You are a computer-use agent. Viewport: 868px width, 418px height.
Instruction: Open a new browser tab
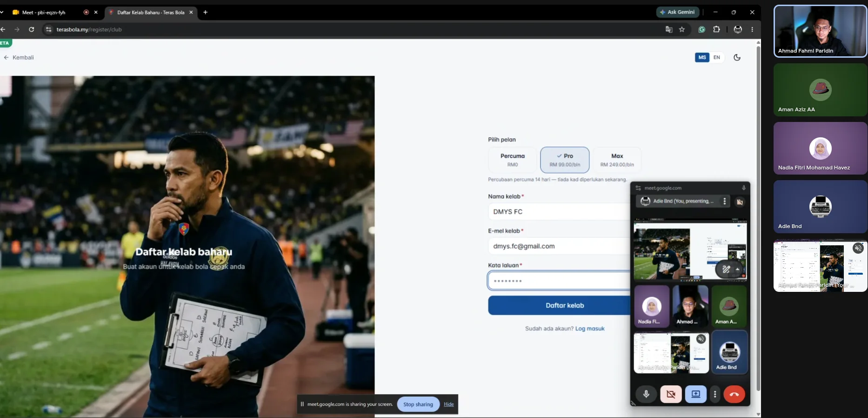(x=205, y=13)
